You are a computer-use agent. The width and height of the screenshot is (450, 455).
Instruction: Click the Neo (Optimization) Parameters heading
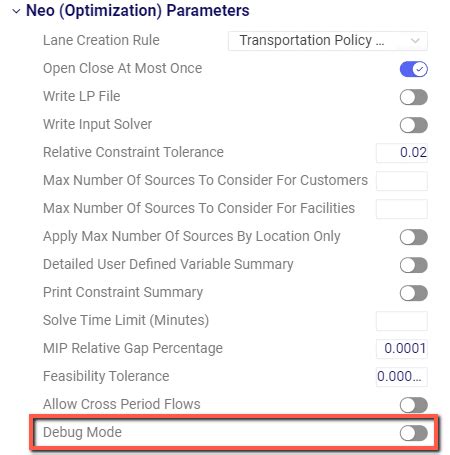coord(138,11)
